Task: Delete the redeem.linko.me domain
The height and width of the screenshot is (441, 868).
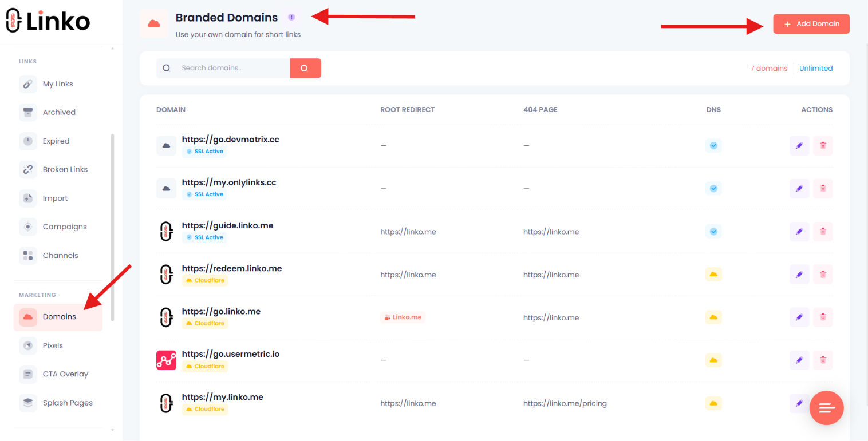Action: point(823,275)
